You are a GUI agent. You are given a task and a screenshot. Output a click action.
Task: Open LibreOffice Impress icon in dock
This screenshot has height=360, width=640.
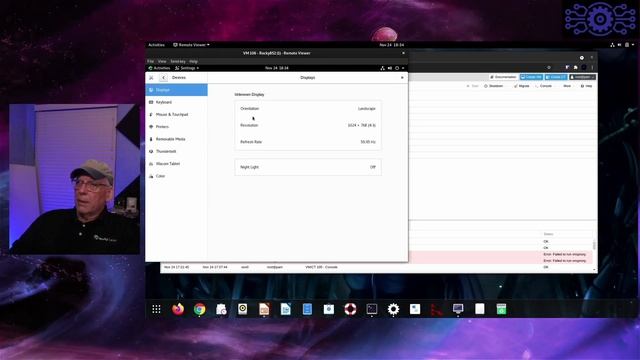[264, 309]
